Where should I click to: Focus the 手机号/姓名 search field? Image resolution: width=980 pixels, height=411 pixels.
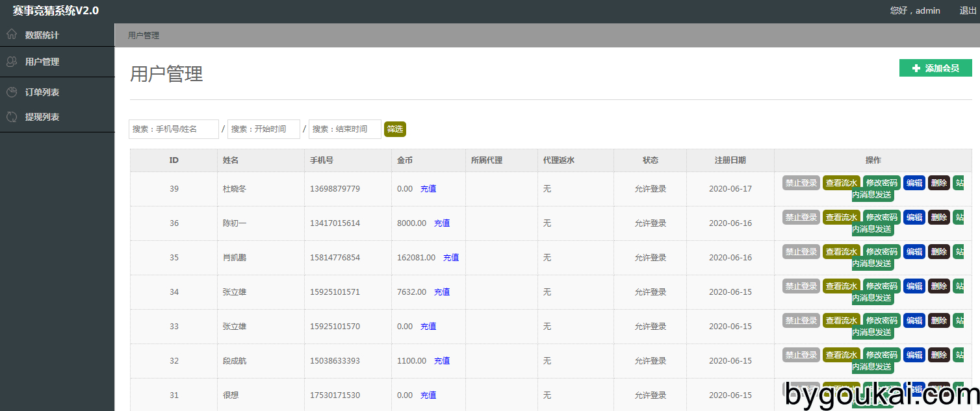pos(174,129)
